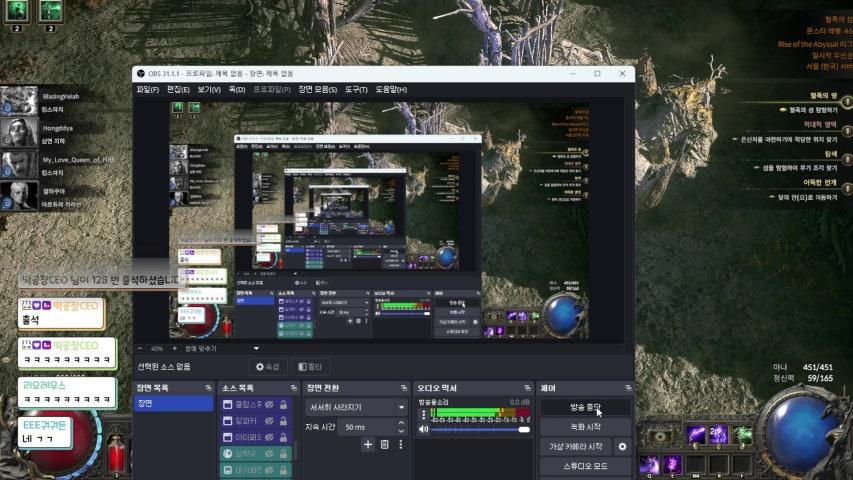Click window-capture icon of the 클립 source row

pos(228,404)
